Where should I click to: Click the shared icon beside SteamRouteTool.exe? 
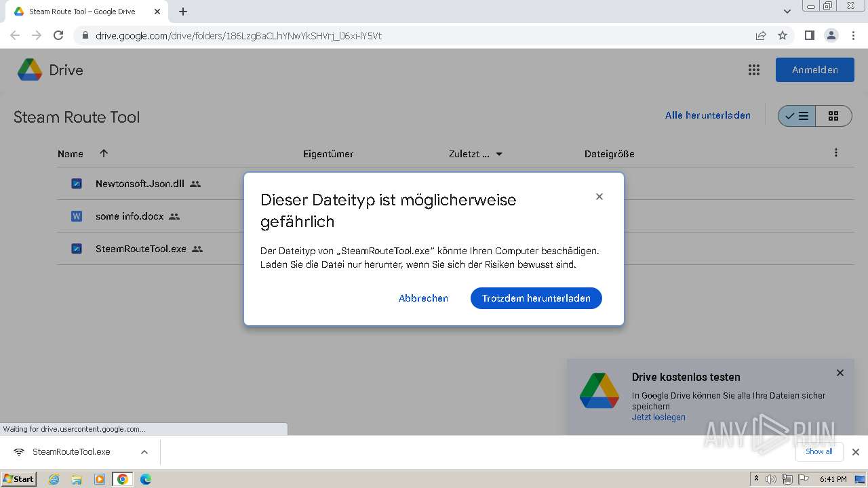[197, 249]
